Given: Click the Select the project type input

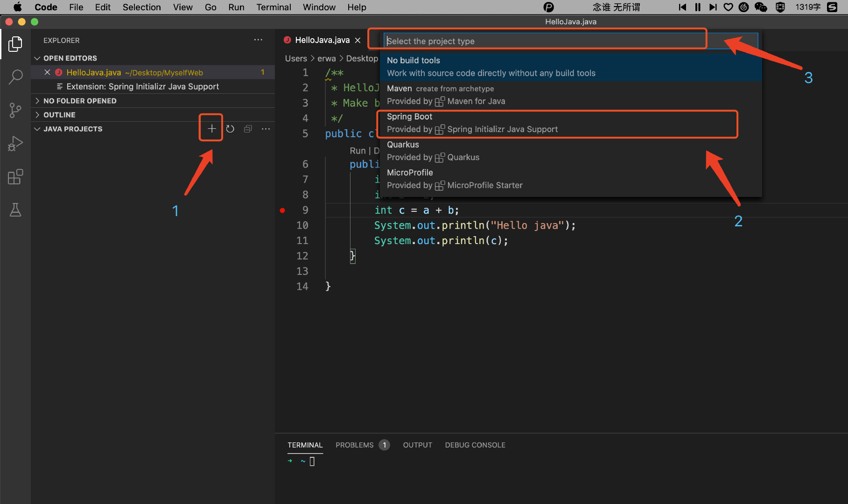Looking at the screenshot, I should tap(571, 41).
